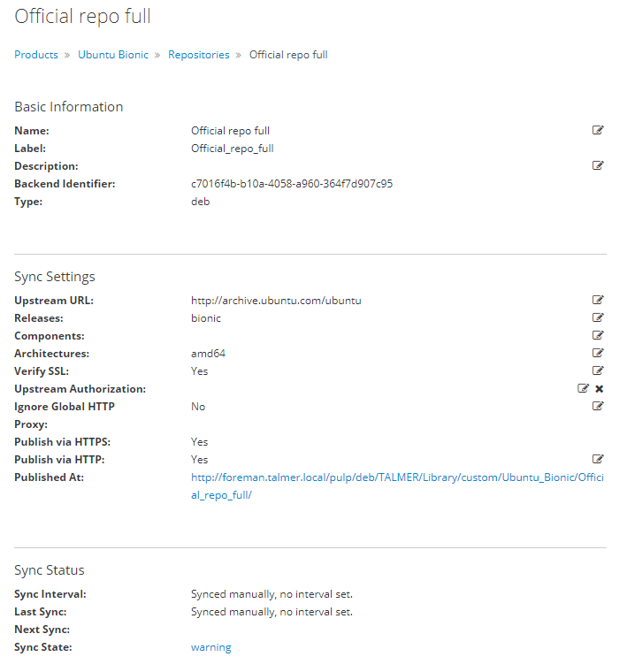Click the Upstream URL archive.ubuntu.com text
This screenshot has height=672, width=635.
pyautogui.click(x=276, y=301)
